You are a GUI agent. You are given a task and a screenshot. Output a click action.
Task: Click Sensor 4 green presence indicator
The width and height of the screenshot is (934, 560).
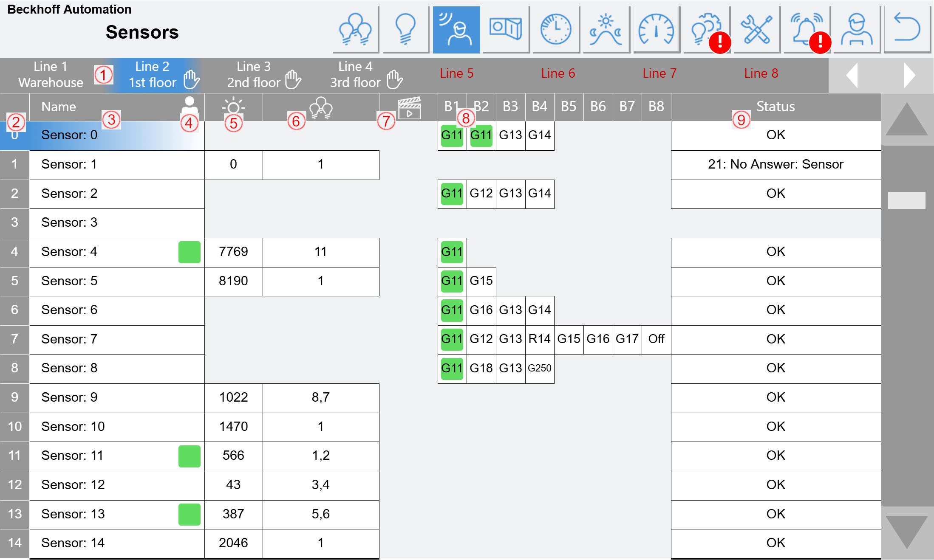tap(190, 252)
